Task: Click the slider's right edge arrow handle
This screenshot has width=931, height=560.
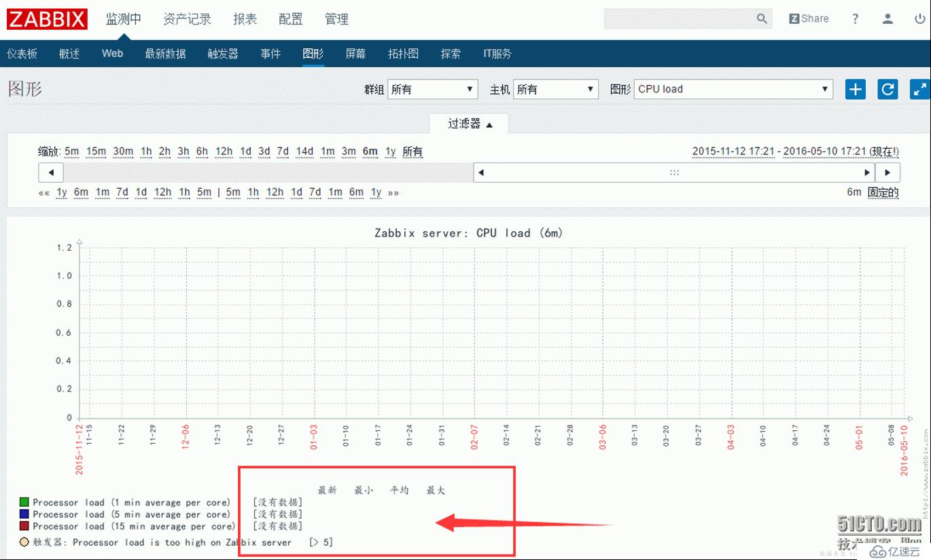Action: pyautogui.click(x=867, y=173)
